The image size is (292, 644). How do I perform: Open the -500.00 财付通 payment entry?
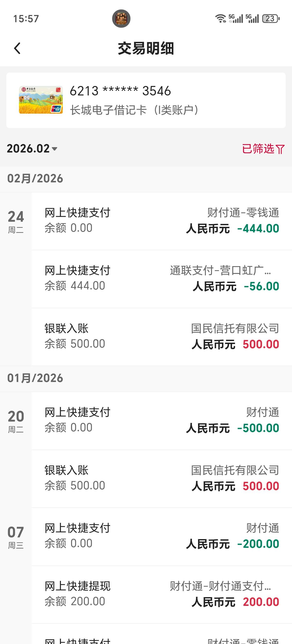point(162,421)
